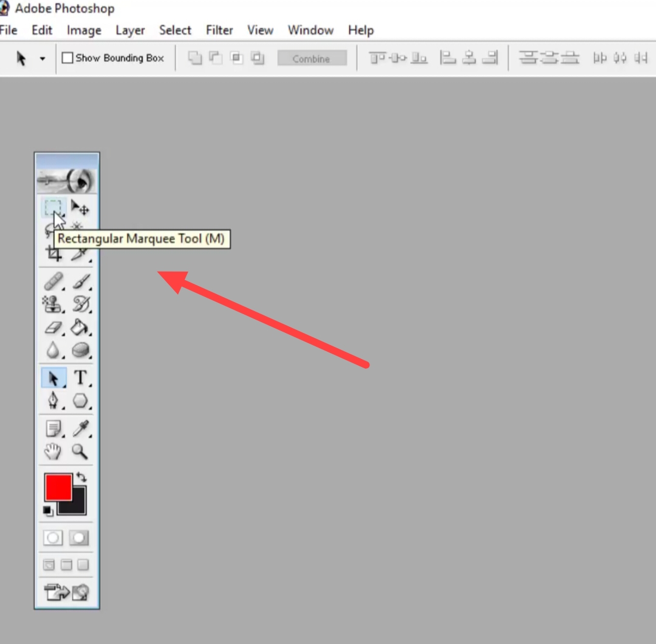Distribute top edges in options bar
The height and width of the screenshot is (644, 656).
tap(528, 58)
